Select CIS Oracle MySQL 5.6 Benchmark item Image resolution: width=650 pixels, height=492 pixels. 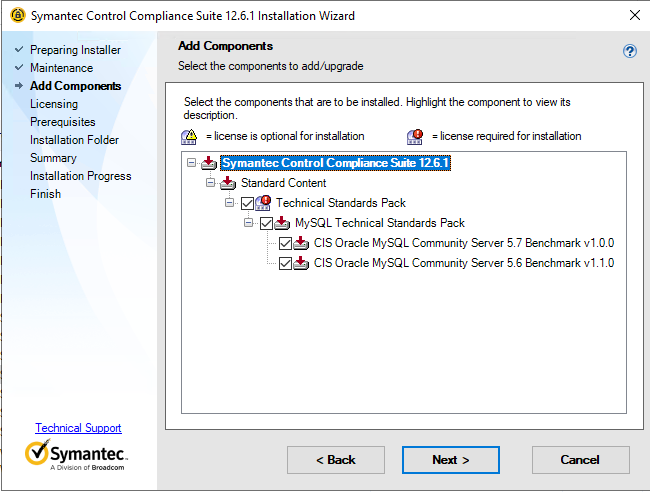[x=463, y=263]
